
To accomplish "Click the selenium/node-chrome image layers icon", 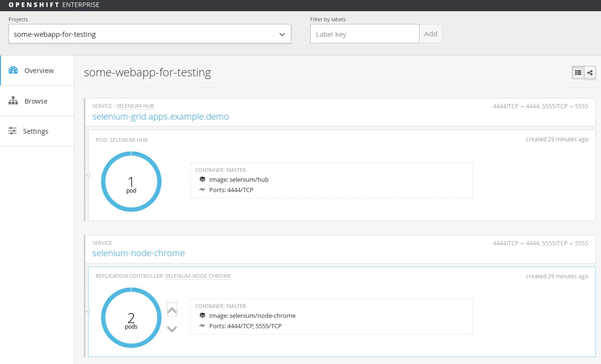I will tap(202, 315).
